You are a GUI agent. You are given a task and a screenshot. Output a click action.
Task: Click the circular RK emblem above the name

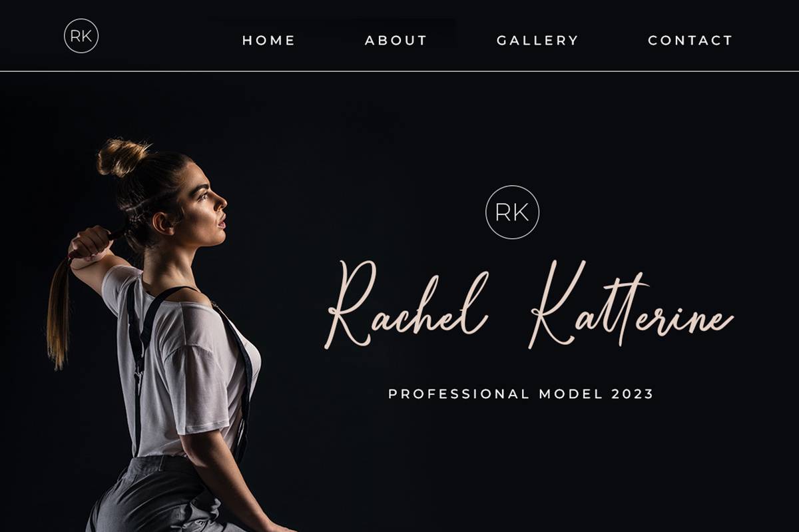coord(512,212)
